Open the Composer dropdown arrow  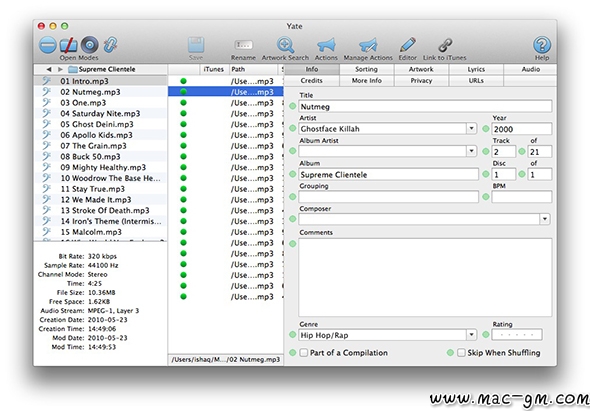click(545, 219)
